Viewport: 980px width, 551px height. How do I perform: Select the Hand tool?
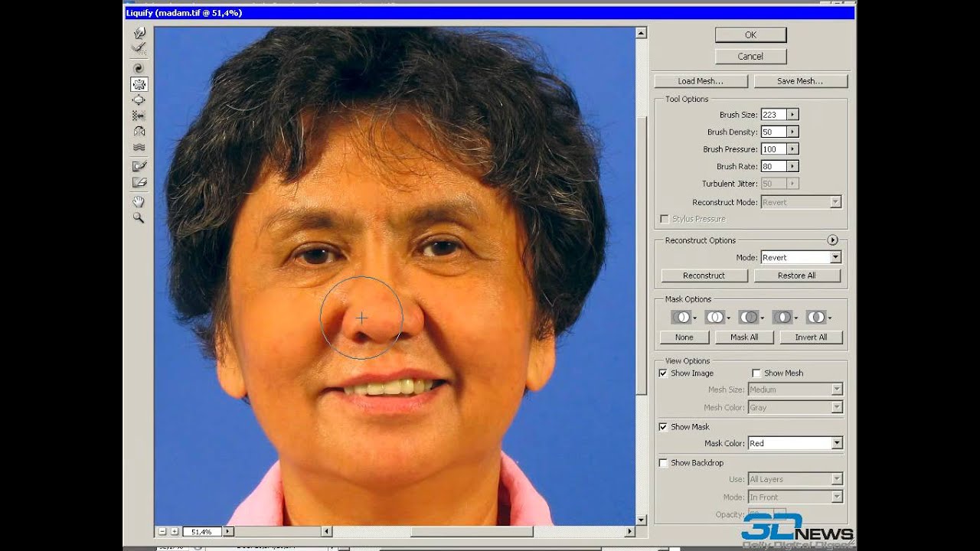(x=139, y=201)
